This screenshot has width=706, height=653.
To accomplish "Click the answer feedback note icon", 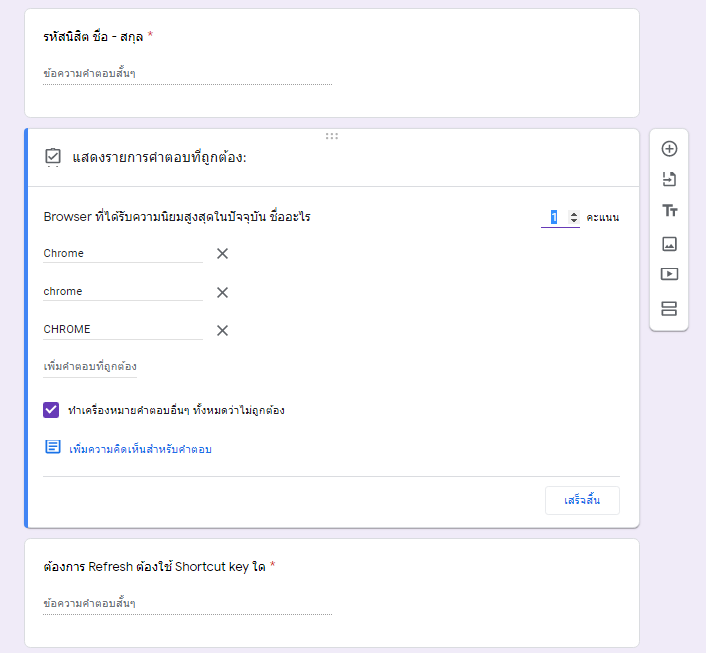I will click(x=53, y=447).
